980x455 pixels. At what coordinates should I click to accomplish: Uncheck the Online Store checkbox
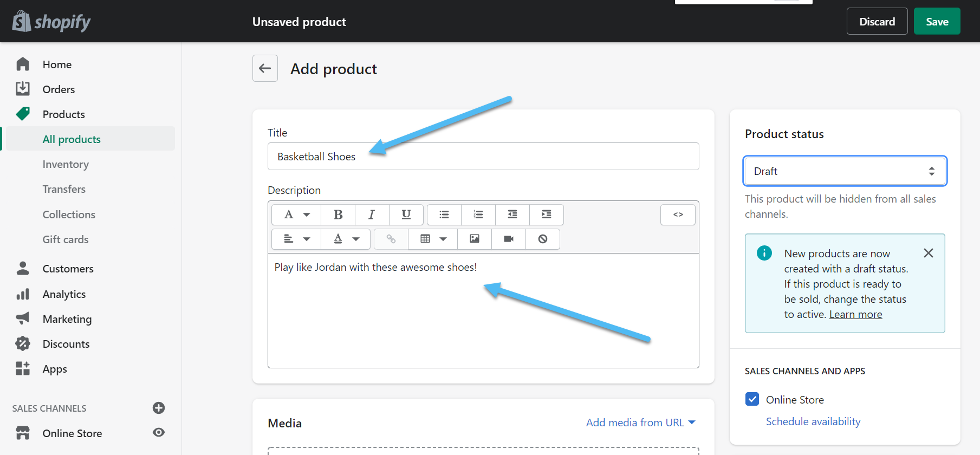752,399
